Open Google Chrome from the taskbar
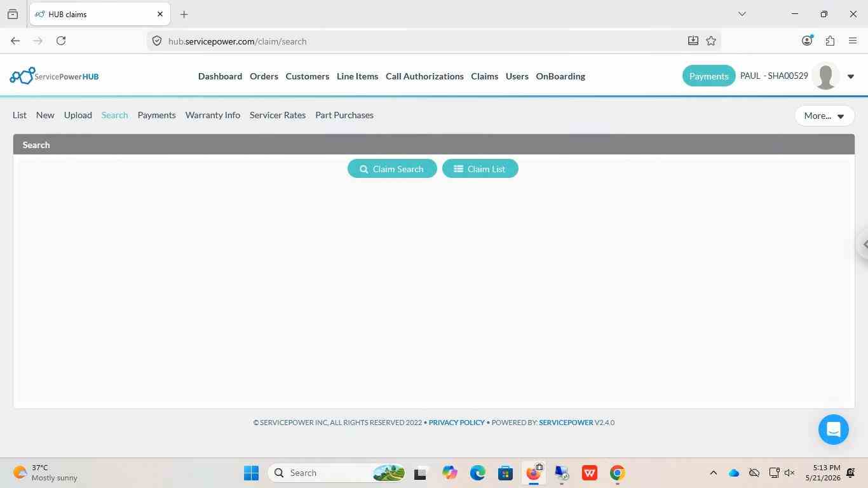Screen dimensions: 868x488 coord(617,473)
